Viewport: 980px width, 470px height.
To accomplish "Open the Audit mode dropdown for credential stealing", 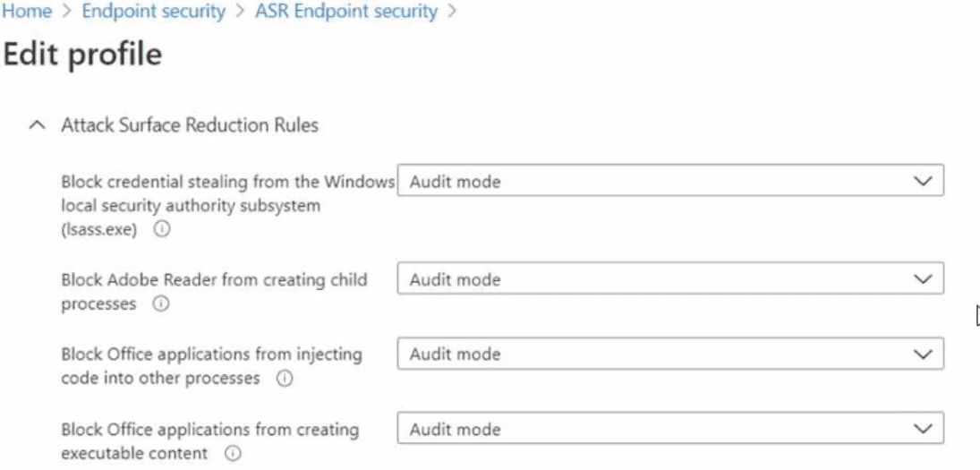I will pyautogui.click(x=670, y=181).
